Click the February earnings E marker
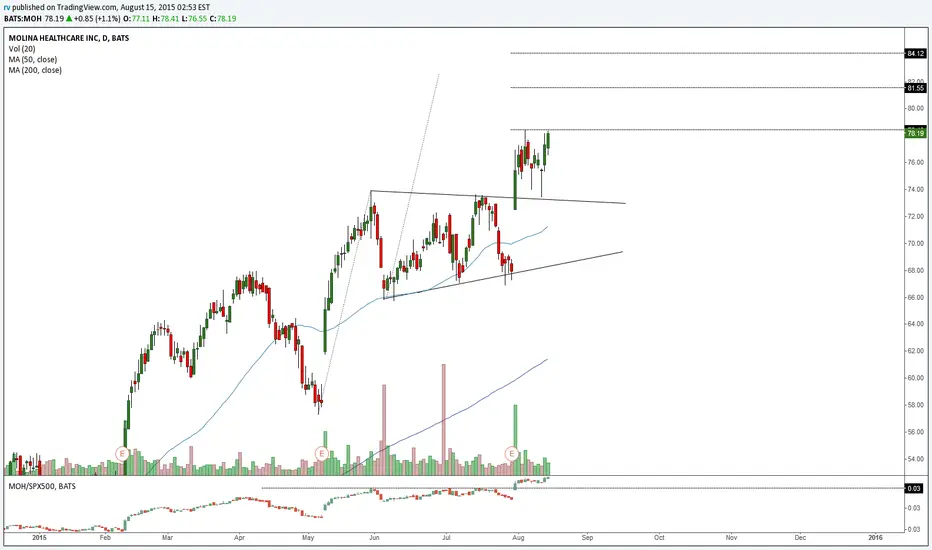 point(122,454)
